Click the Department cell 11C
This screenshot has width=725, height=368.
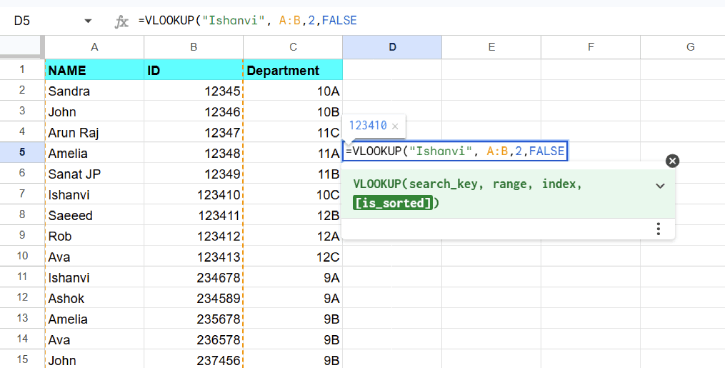click(293, 132)
